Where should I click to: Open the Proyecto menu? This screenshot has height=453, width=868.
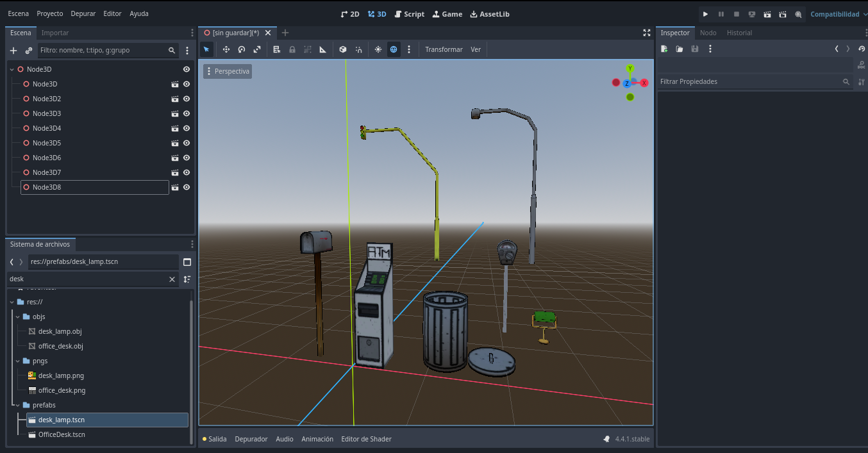click(50, 13)
